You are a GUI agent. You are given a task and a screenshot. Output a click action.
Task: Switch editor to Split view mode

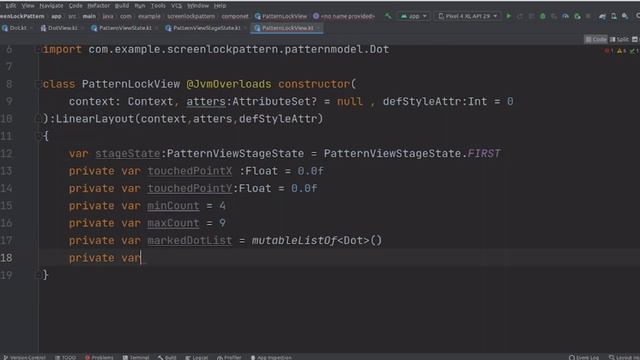point(619,40)
